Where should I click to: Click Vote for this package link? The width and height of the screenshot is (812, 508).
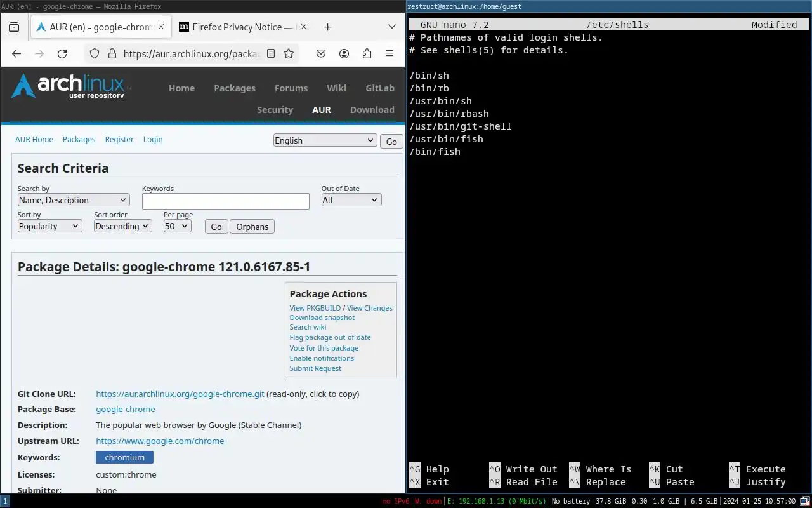click(324, 348)
